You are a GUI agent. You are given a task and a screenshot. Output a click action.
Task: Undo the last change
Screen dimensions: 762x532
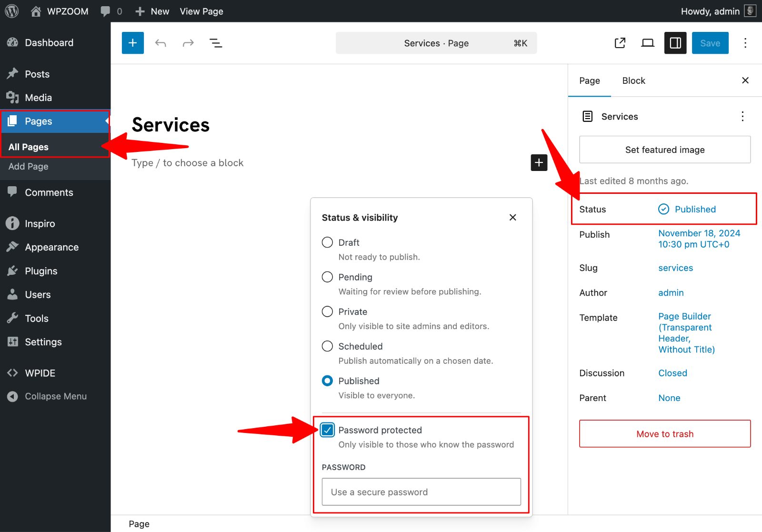(x=160, y=43)
